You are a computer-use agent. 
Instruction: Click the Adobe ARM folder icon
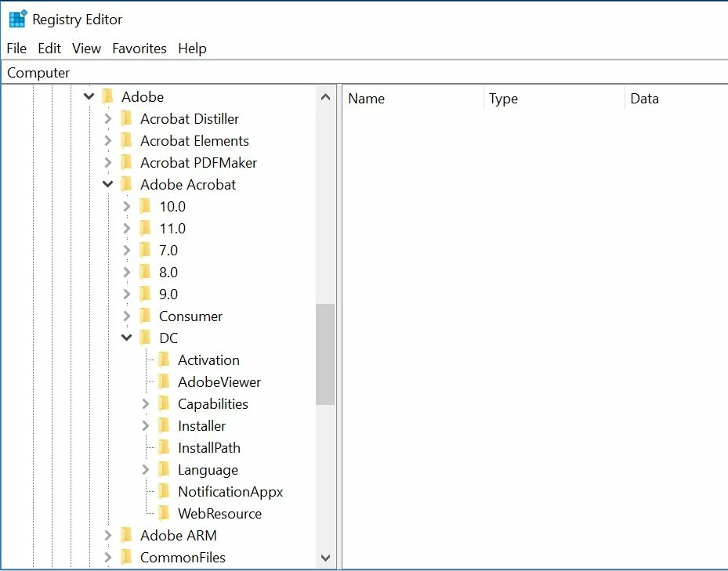coord(127,535)
